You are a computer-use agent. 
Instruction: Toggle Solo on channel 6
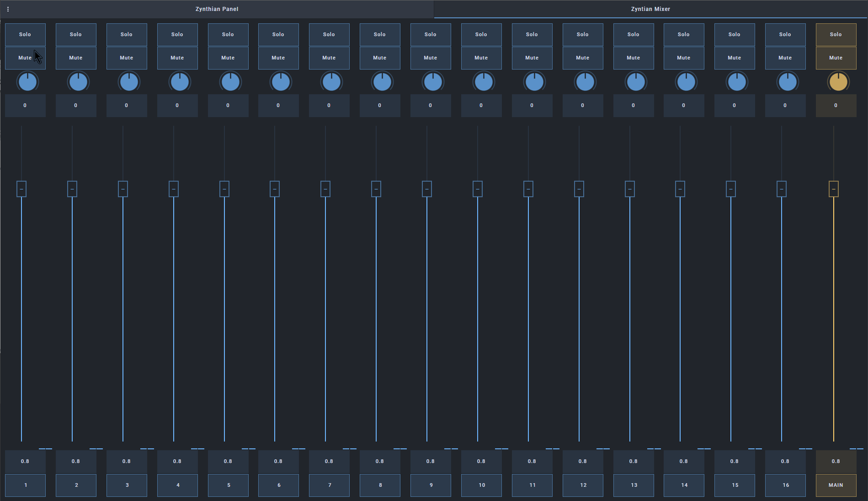point(278,35)
